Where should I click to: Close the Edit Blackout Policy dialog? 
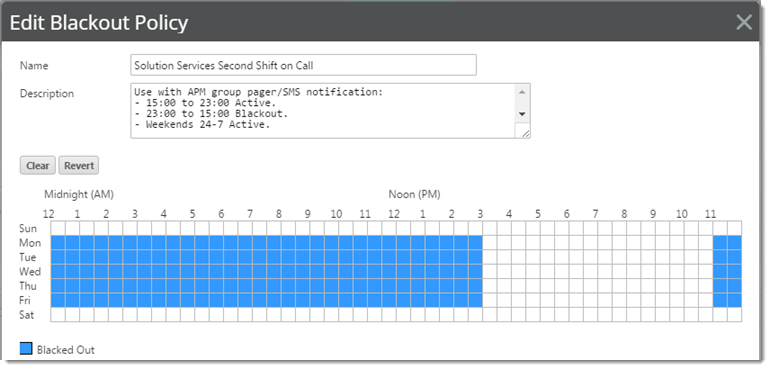pos(744,22)
